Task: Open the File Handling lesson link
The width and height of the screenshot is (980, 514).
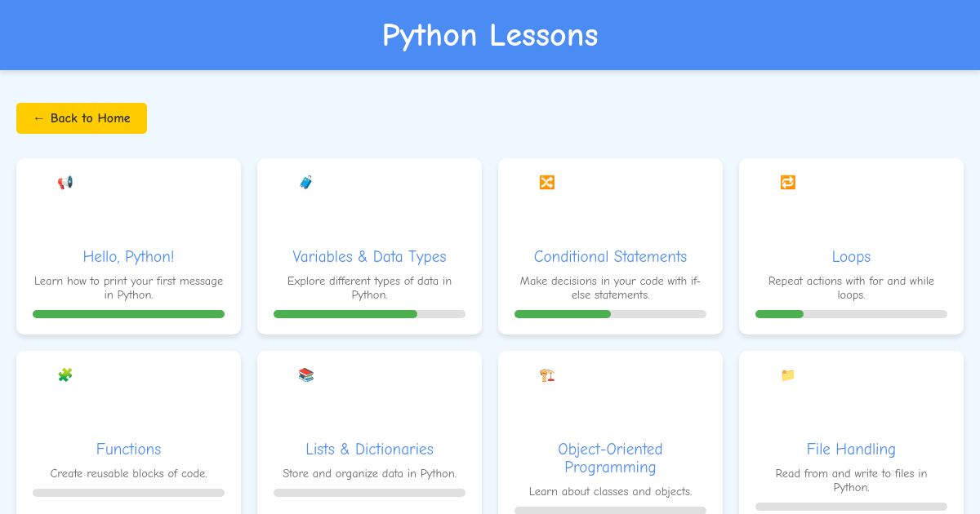Action: [851, 449]
